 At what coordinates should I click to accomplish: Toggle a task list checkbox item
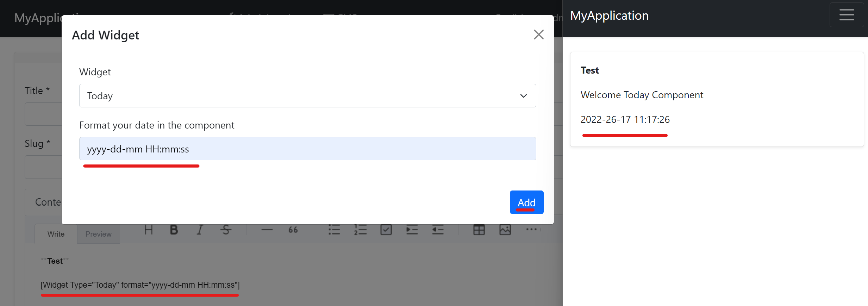click(x=386, y=230)
